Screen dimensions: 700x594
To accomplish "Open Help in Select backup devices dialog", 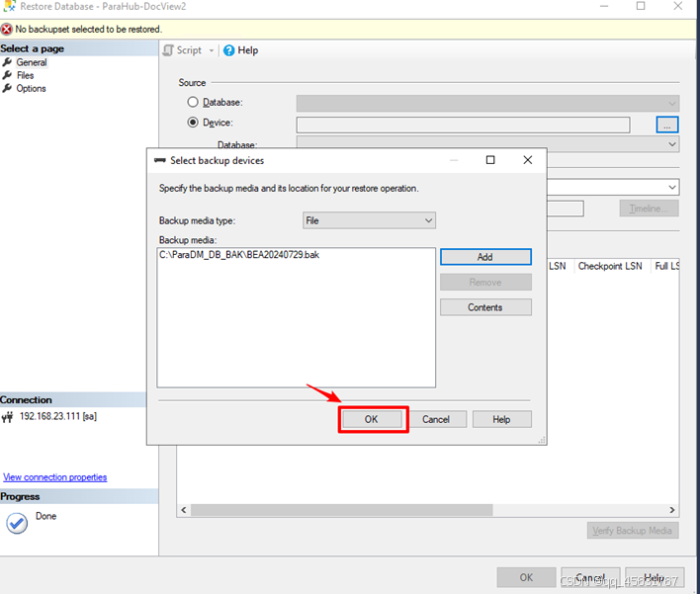I will pos(502,419).
